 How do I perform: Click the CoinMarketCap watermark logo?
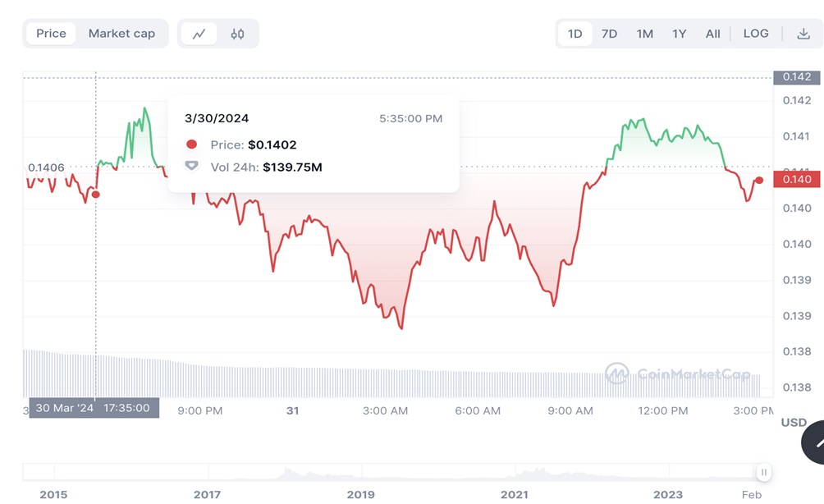pyautogui.click(x=678, y=374)
